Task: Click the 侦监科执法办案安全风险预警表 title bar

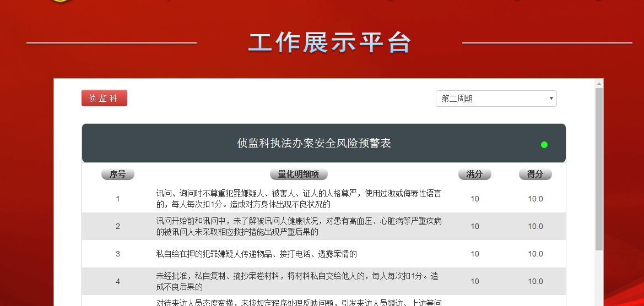Action: 323,143
